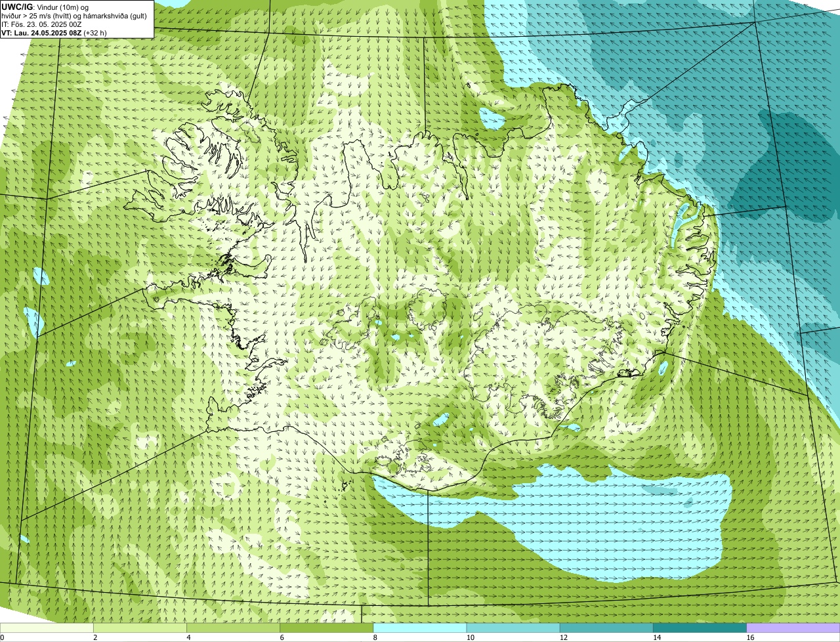Image resolution: width=840 pixels, height=642 pixels.
Task: Click the scale label '10'
Action: click(470, 637)
